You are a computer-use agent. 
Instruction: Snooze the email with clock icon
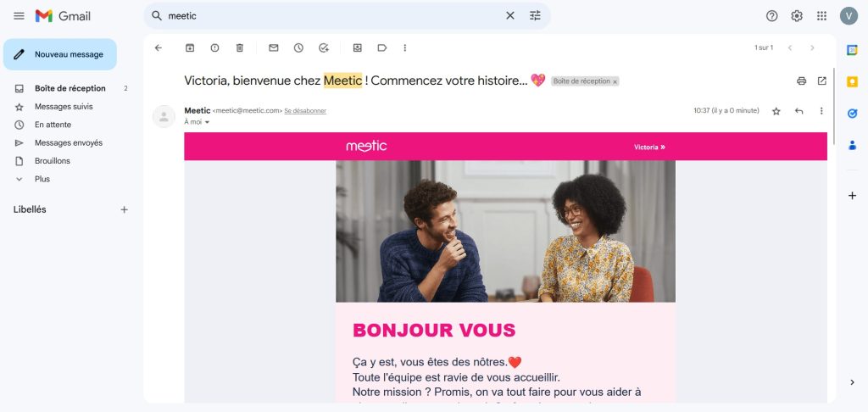click(298, 47)
